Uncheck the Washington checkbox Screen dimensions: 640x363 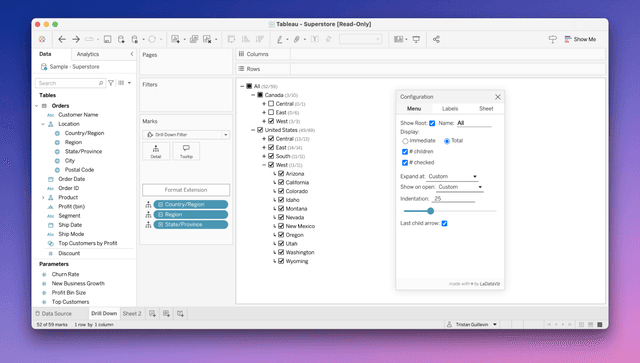tap(281, 252)
